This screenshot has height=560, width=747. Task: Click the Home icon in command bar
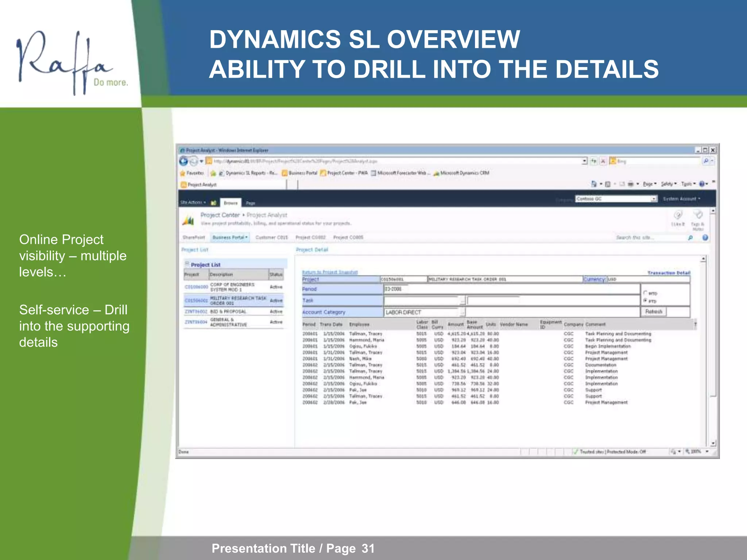tap(594, 184)
